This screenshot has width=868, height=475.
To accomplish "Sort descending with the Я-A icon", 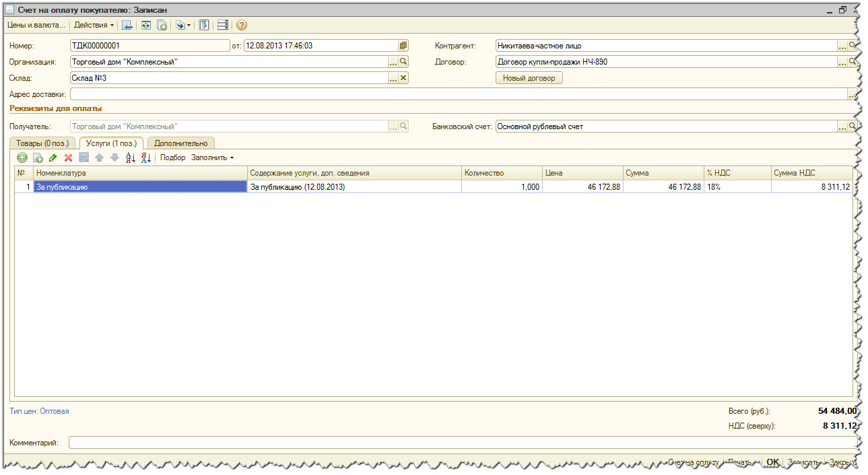I will tap(145, 157).
